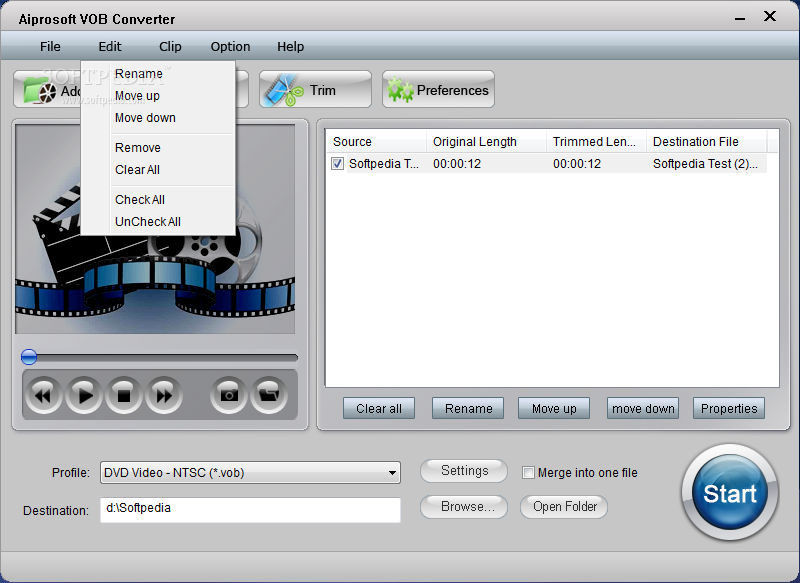The image size is (800, 583).
Task: Click the Browse... button
Action: click(464, 506)
